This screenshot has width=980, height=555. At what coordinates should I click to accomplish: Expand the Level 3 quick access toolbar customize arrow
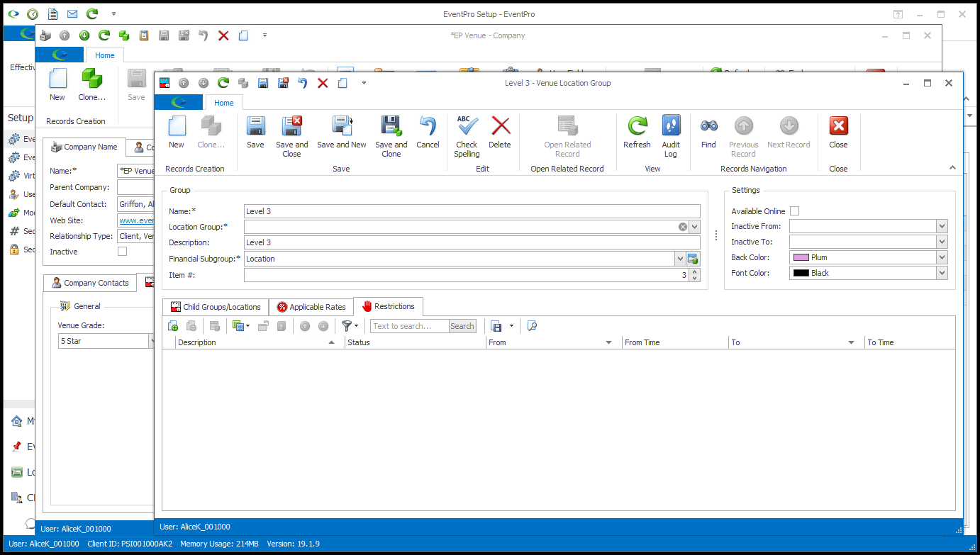tap(364, 83)
